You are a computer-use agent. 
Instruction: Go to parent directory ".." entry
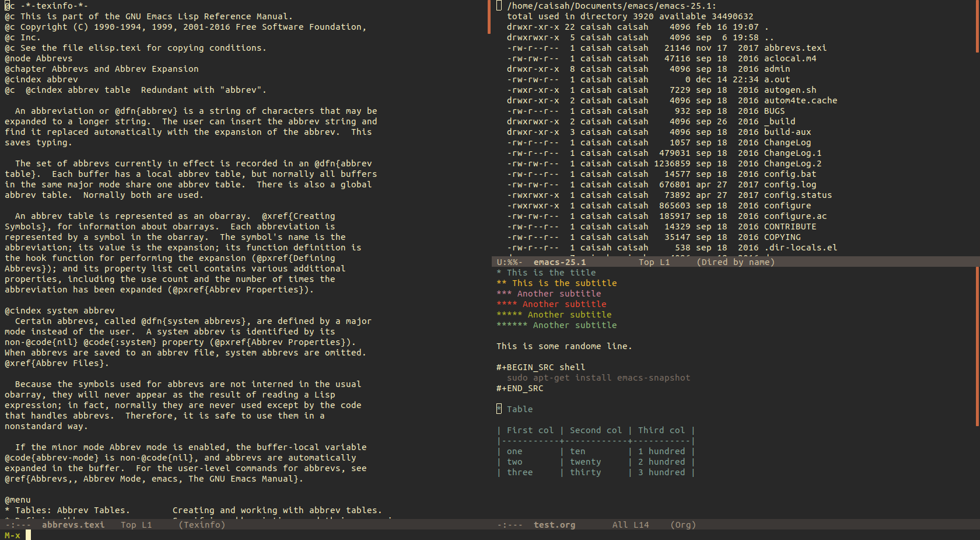pos(769,37)
